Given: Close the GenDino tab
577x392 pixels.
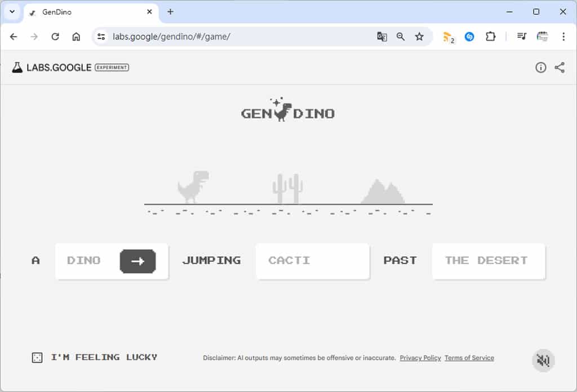Looking at the screenshot, I should (149, 12).
